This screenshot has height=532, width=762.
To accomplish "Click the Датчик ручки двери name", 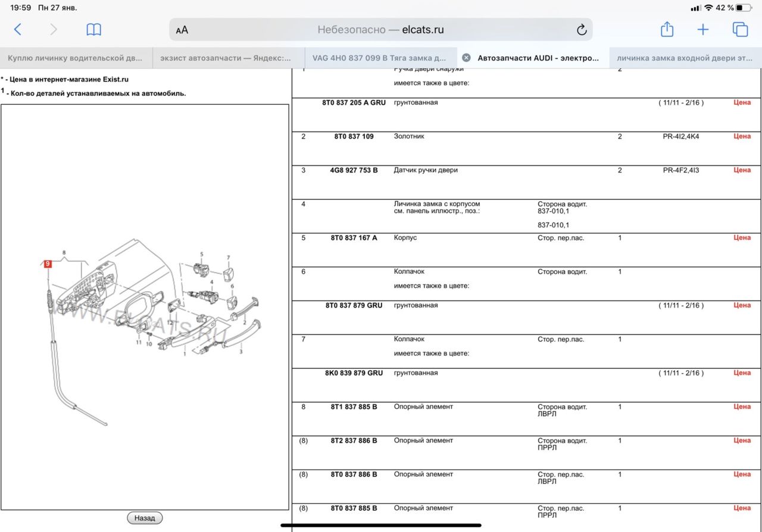I will click(426, 170).
